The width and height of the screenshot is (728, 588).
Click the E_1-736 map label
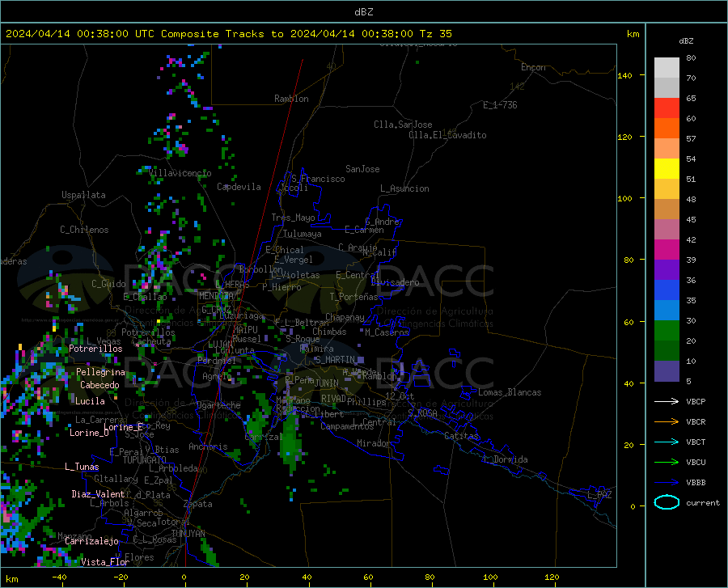[500, 105]
